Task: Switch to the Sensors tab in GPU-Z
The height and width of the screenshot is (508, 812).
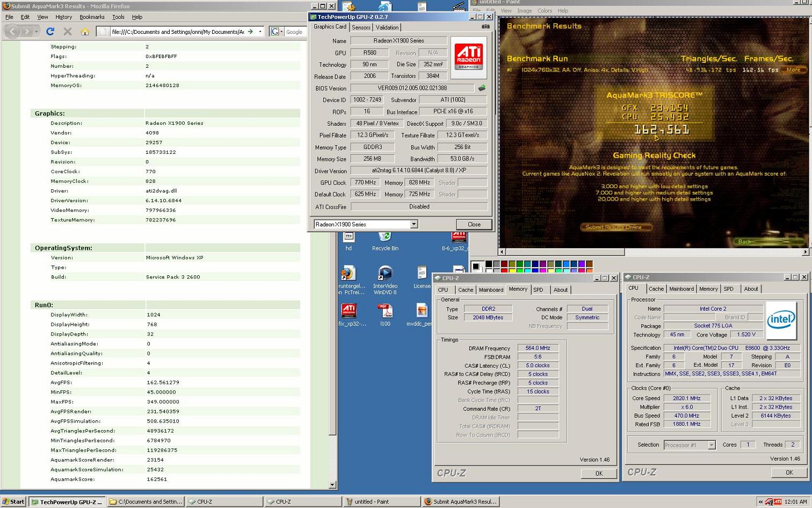Action: [361, 27]
